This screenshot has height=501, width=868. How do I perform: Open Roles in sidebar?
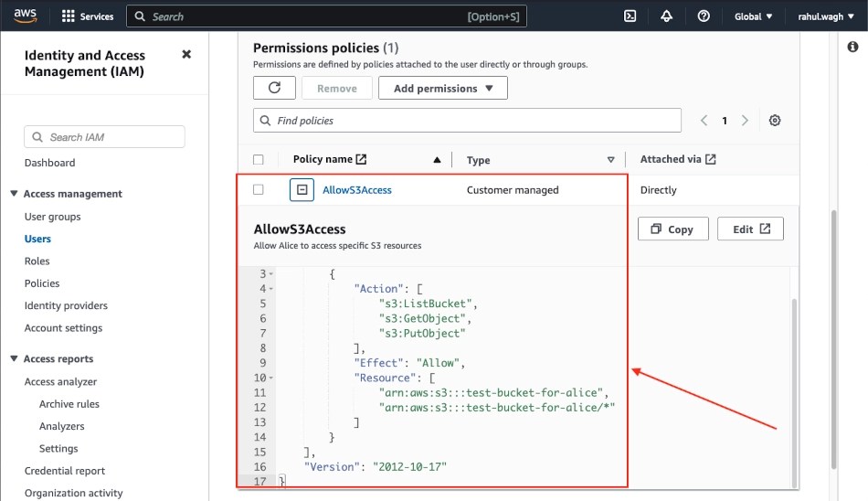(37, 261)
